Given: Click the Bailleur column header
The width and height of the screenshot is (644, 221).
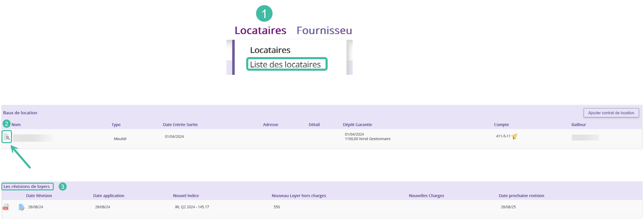Looking at the screenshot, I should (x=579, y=125).
